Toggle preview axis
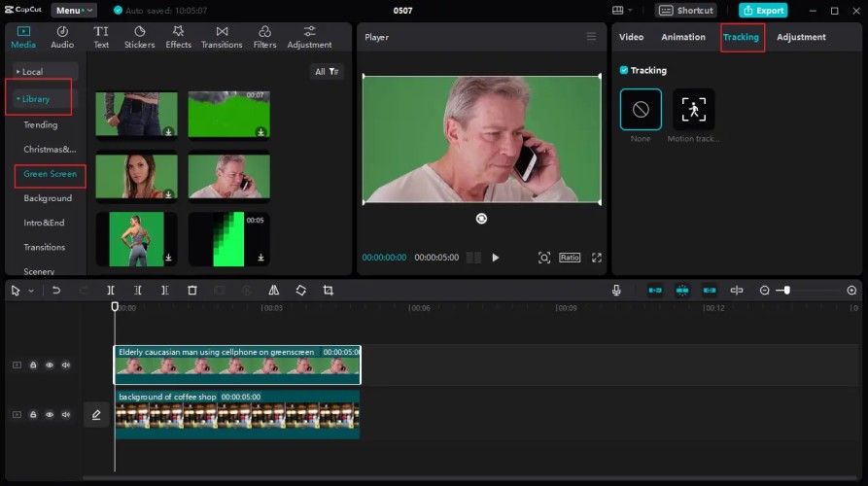The width and height of the screenshot is (868, 486). pyautogui.click(x=736, y=290)
